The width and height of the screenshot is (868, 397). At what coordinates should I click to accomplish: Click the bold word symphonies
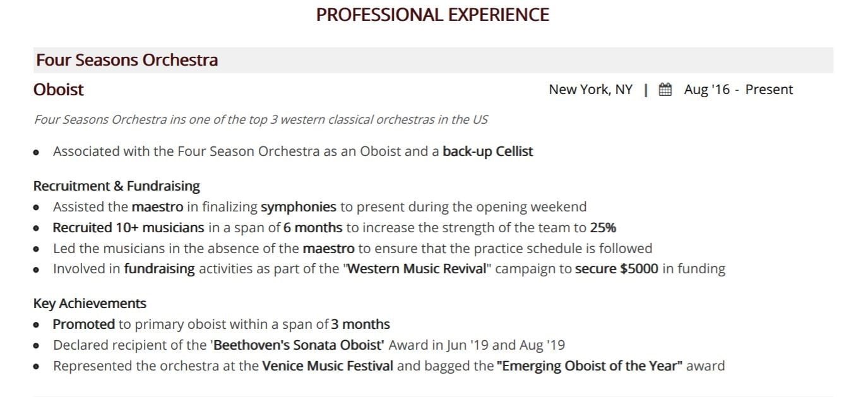pos(299,206)
